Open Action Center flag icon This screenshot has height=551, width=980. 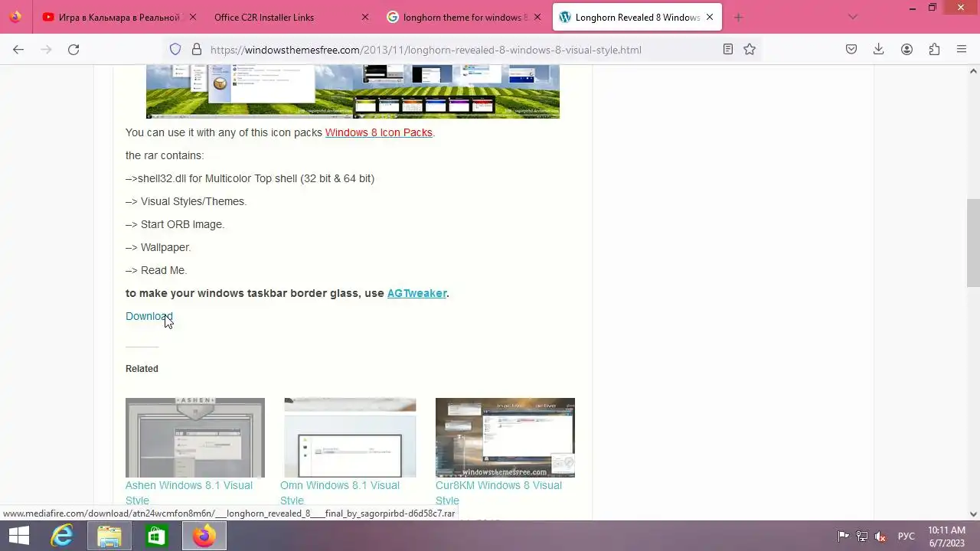pos(843,536)
